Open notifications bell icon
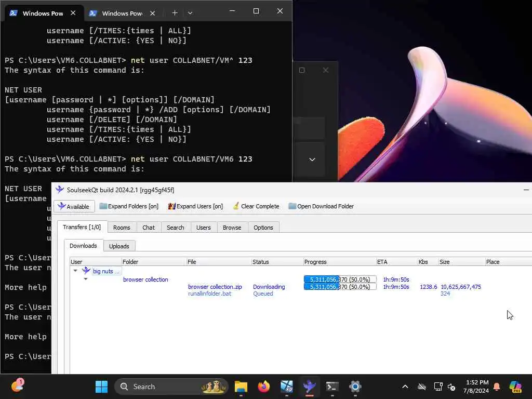Image resolution: width=532 pixels, height=399 pixels. pos(497,387)
